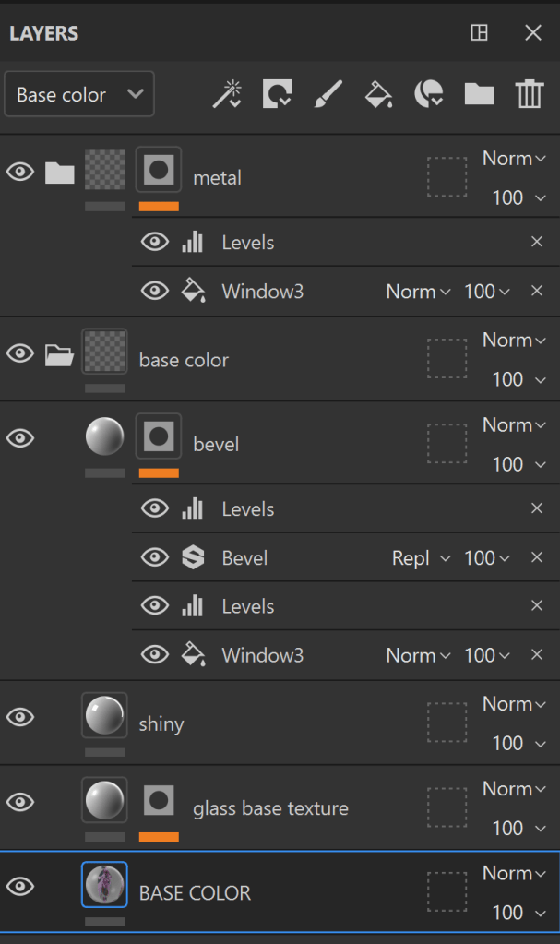Hide the shiny layer
This screenshot has width=560, height=944.
[x=20, y=717]
